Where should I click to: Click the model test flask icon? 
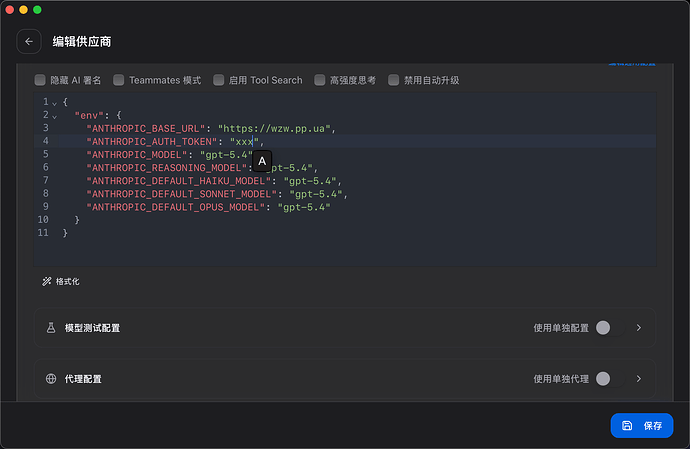51,328
